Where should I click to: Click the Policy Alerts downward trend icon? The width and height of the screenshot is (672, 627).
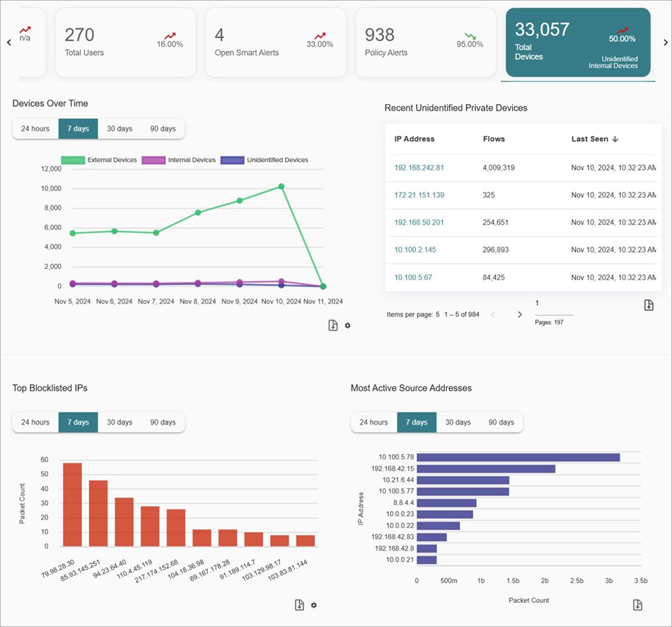pyautogui.click(x=470, y=35)
